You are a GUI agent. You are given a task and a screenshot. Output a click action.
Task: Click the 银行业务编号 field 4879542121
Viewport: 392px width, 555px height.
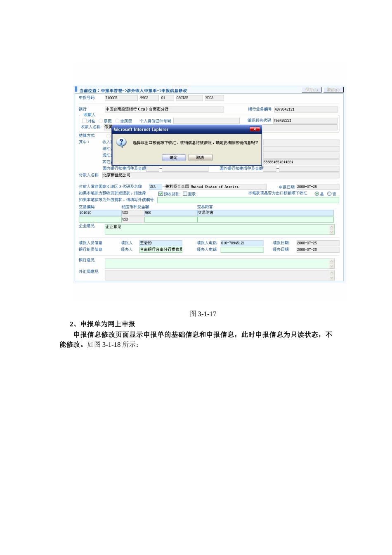click(x=306, y=109)
